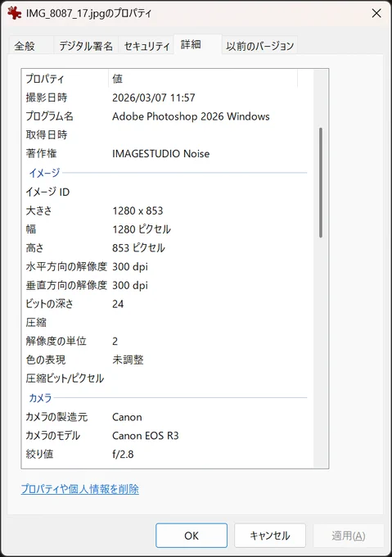The height and width of the screenshot is (557, 392).
Task: Click the 値 column header
Action: [203, 79]
